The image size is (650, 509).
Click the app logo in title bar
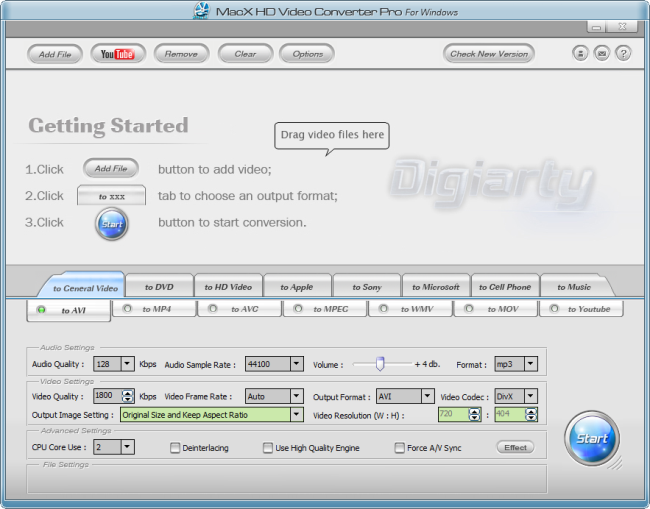[x=201, y=11]
